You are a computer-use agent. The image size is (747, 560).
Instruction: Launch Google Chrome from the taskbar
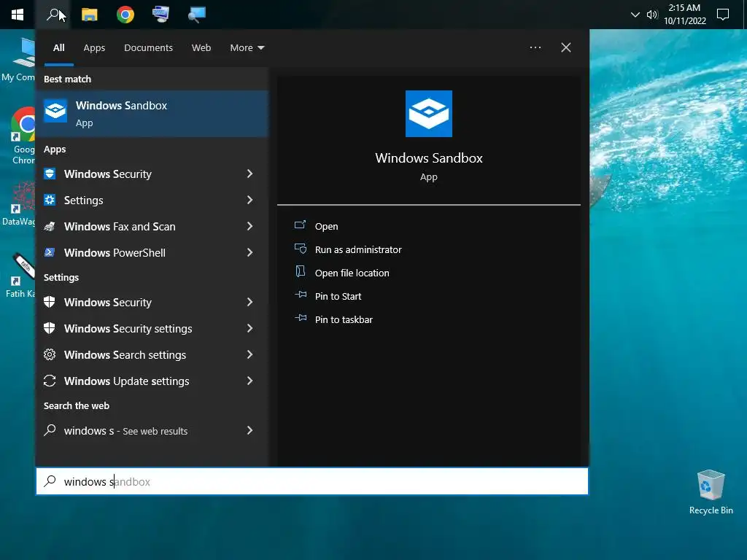point(125,15)
